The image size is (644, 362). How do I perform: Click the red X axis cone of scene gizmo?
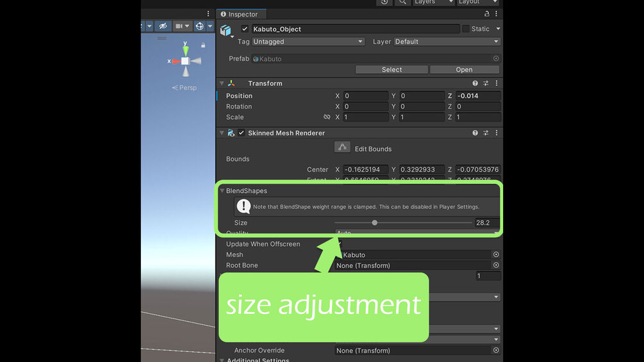coord(176,61)
